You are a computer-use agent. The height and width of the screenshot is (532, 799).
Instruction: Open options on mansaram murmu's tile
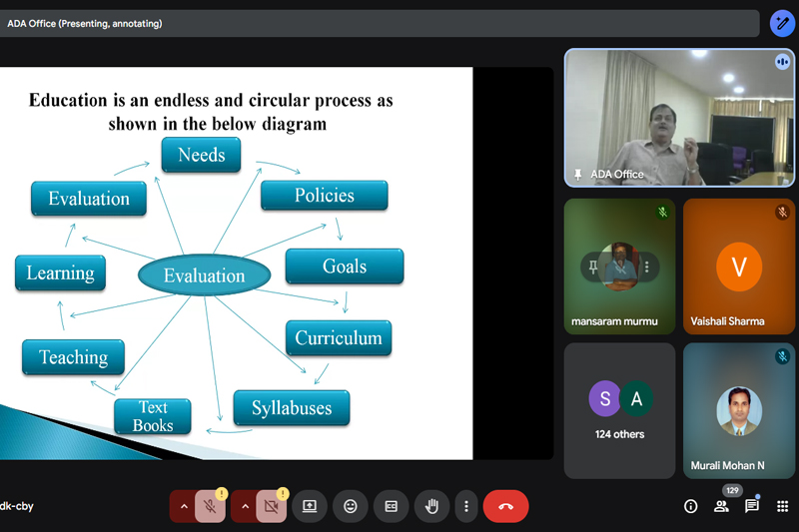pyautogui.click(x=646, y=266)
